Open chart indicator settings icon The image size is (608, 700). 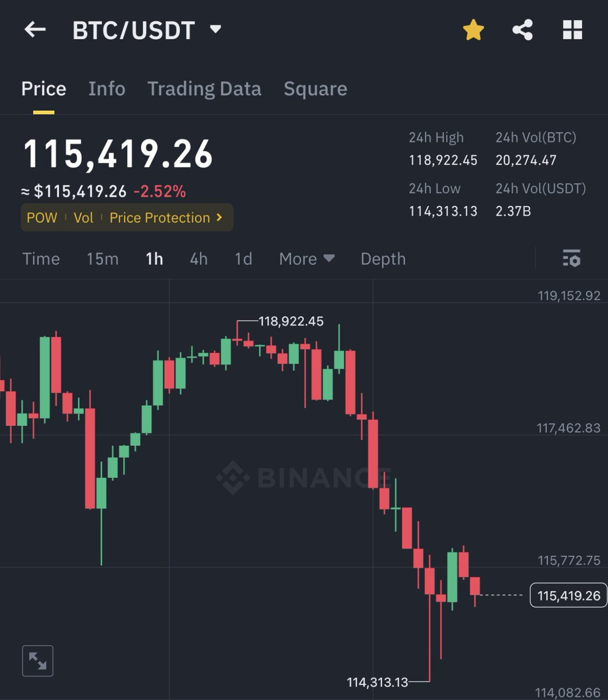571,258
